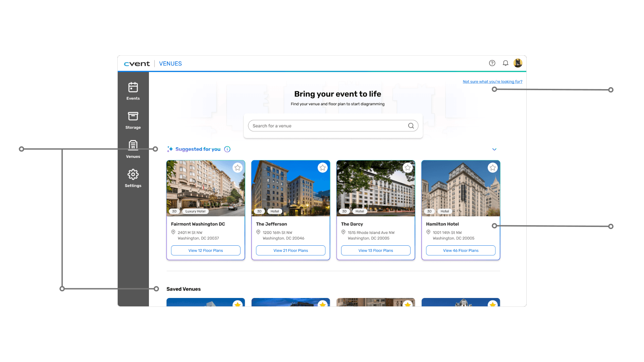Viewport: 644px width, 362px height.
Task: Collapse the Suggested for you section
Action: tap(494, 149)
